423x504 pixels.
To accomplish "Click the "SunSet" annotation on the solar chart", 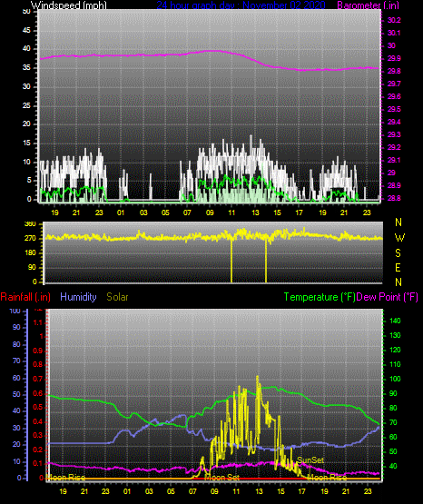I will pos(310,460).
